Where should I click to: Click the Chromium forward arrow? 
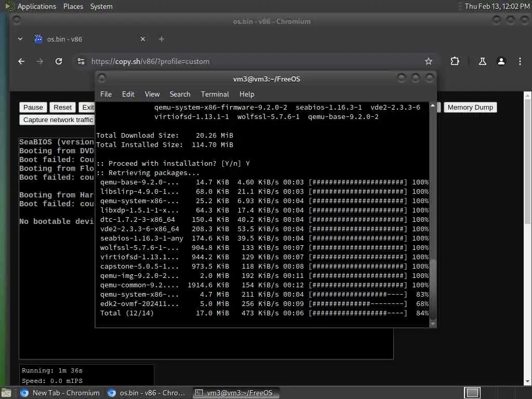pyautogui.click(x=39, y=61)
